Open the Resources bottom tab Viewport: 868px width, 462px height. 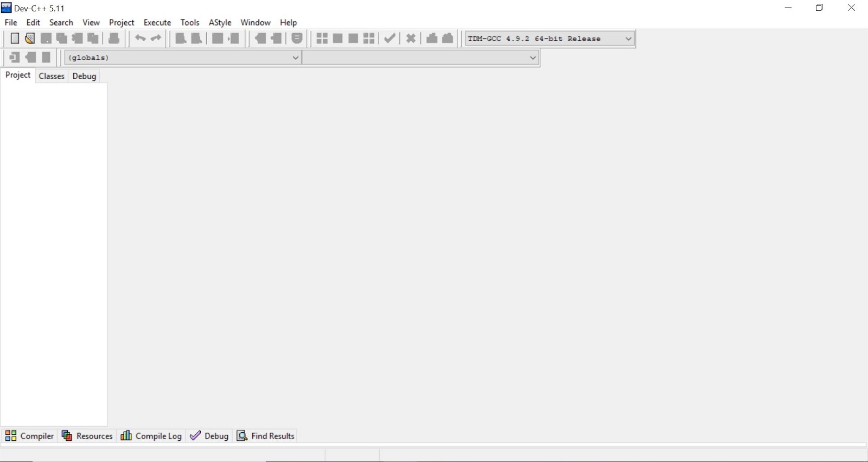click(x=87, y=436)
